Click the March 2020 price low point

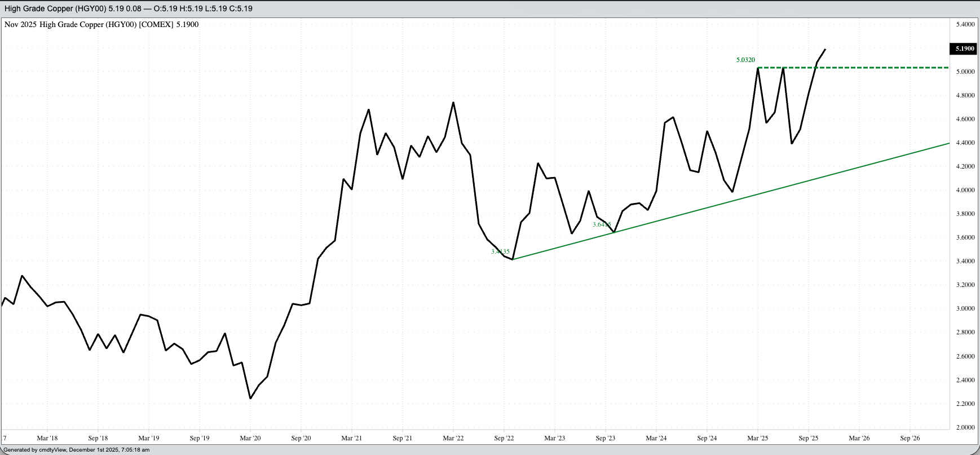[250, 399]
